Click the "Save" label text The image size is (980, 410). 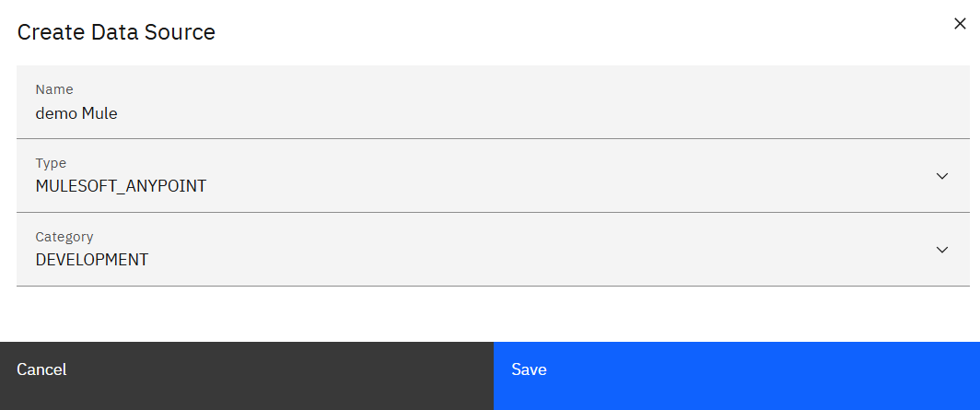(530, 369)
